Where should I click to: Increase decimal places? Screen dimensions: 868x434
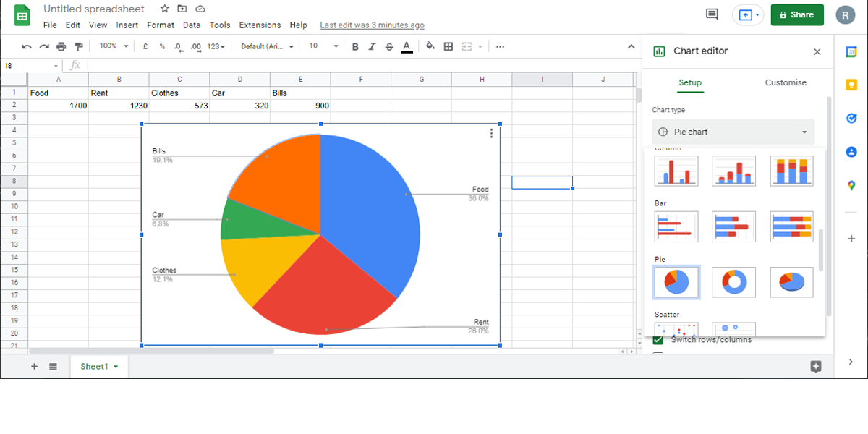click(196, 46)
